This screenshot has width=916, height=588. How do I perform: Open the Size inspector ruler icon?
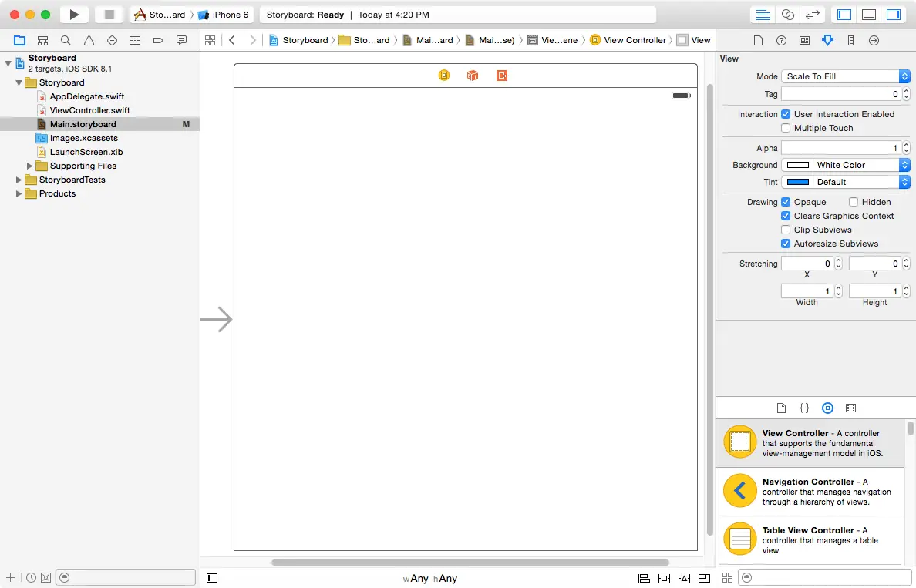click(850, 40)
